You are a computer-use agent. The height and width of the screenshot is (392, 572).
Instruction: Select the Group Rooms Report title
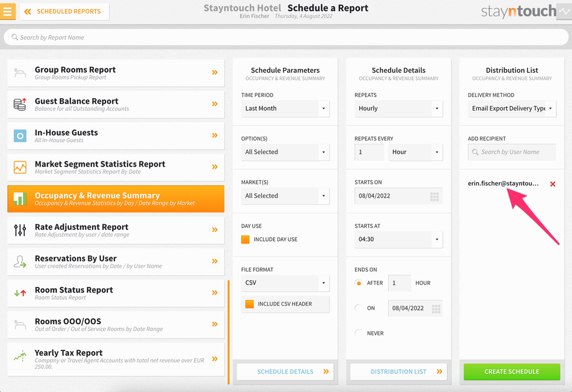(x=75, y=70)
